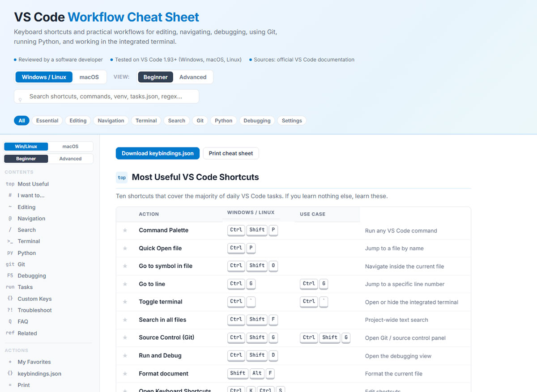The height and width of the screenshot is (392, 537).
Task: Switch header view to Advanced
Action: click(x=193, y=77)
